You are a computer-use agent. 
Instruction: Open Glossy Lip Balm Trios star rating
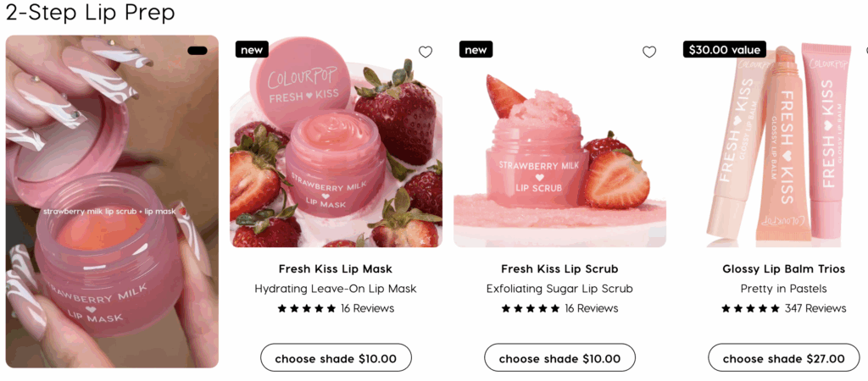pyautogui.click(x=751, y=308)
